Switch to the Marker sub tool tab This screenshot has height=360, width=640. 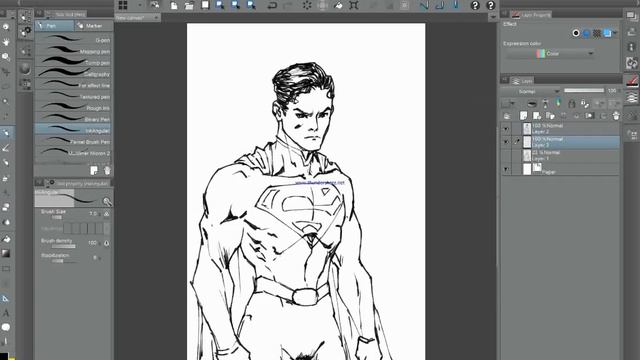point(93,26)
